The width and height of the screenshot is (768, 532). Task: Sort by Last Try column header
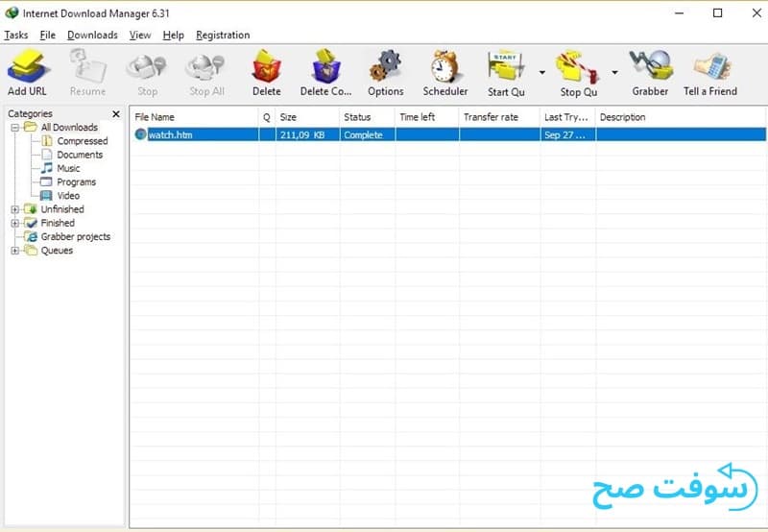point(567,117)
